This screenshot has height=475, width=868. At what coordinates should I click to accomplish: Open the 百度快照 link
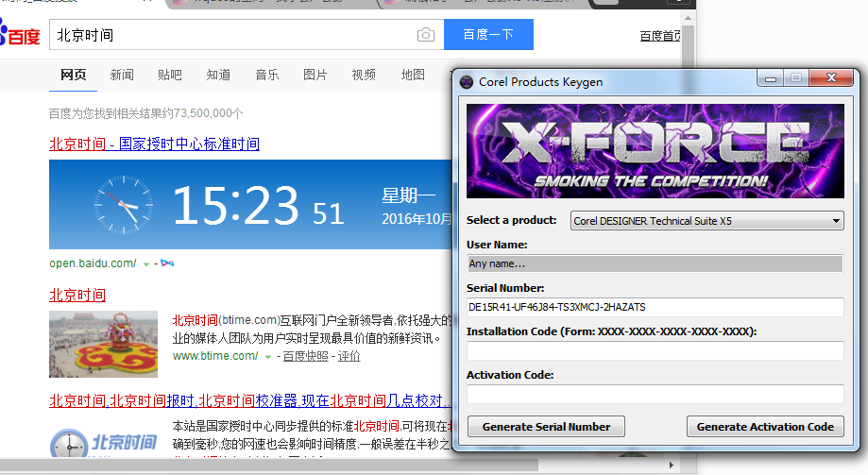(x=306, y=356)
